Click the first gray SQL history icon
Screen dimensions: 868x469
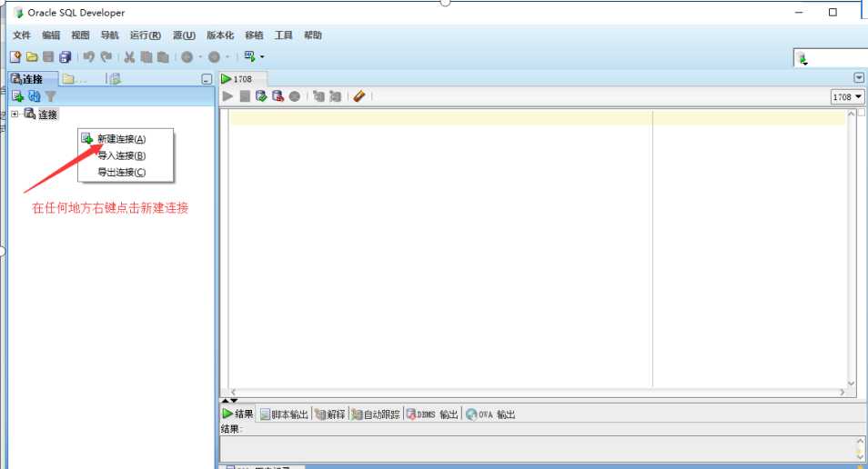pyautogui.click(x=318, y=96)
